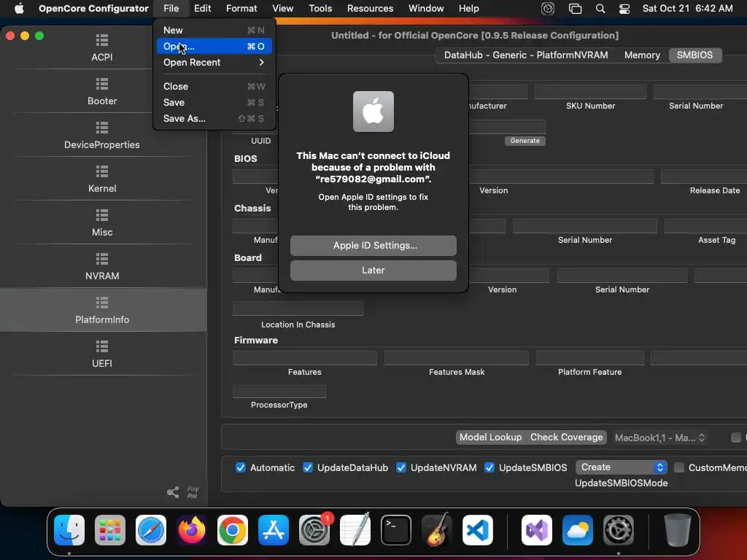Open the NVRAM sidebar section
Screen dimensions: 747x560
tap(102, 267)
